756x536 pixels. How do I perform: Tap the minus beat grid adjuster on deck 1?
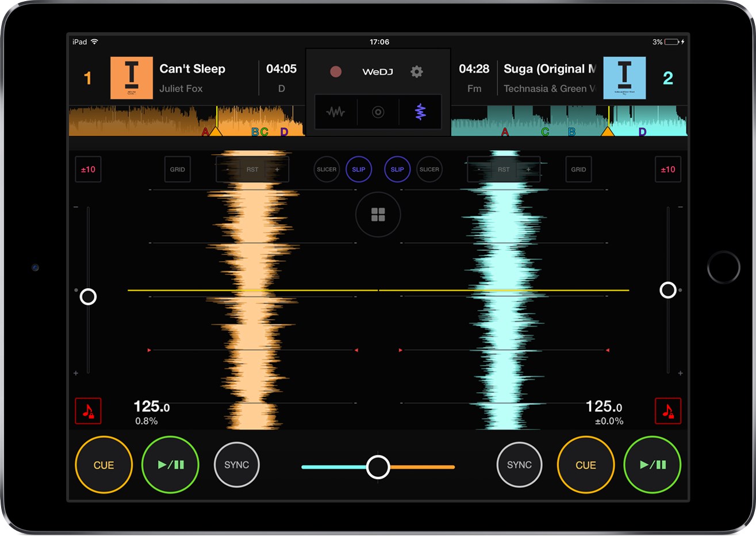(x=227, y=169)
